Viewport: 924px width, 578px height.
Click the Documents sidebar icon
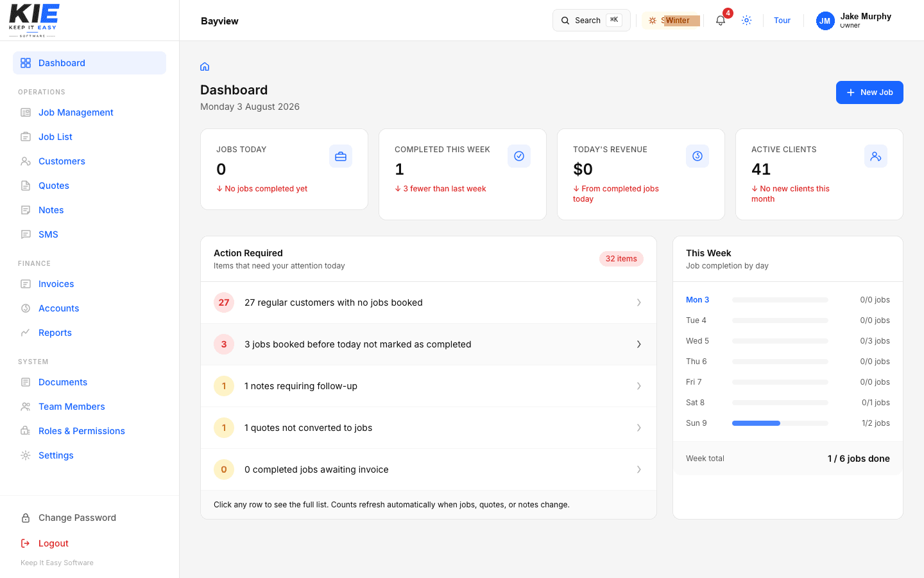tap(26, 382)
